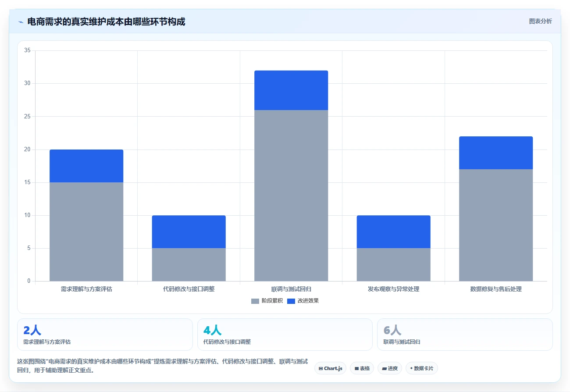Open the 4人 代码修改与接口调整 card

[285, 335]
